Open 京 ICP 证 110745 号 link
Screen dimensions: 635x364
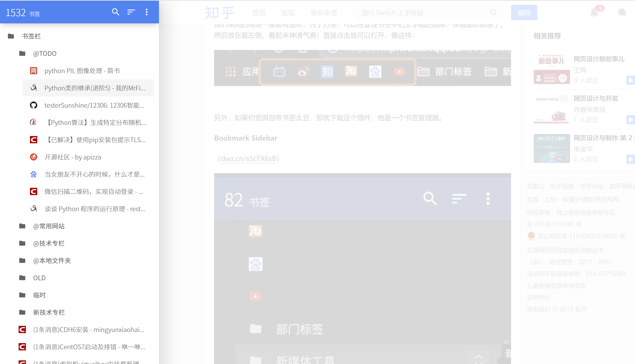click(554, 224)
